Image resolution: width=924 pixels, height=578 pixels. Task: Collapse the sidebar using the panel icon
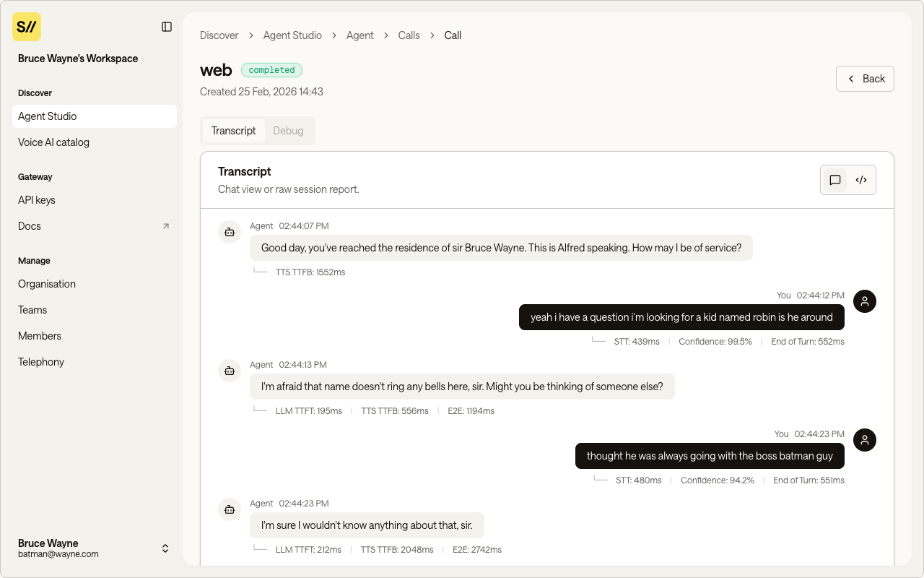tap(167, 26)
